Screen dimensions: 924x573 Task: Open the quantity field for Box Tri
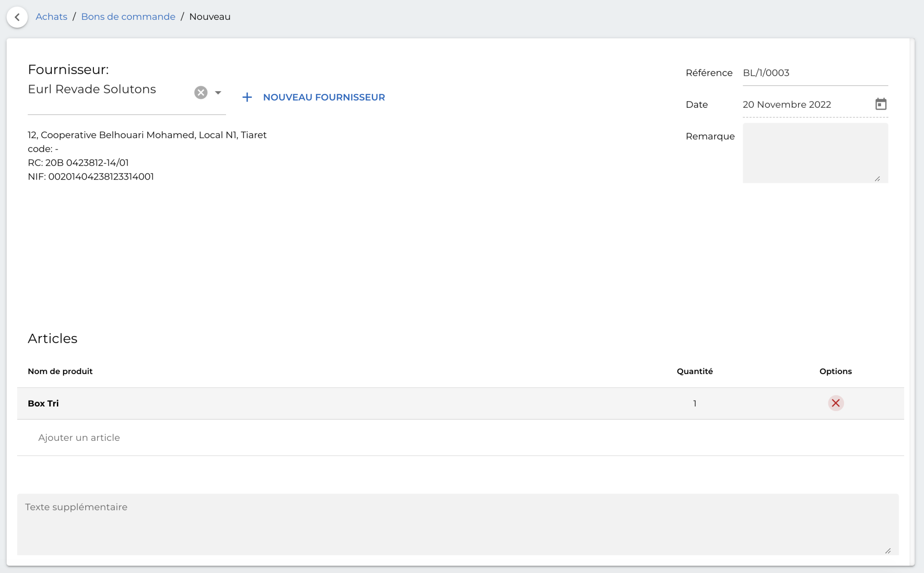(x=695, y=403)
